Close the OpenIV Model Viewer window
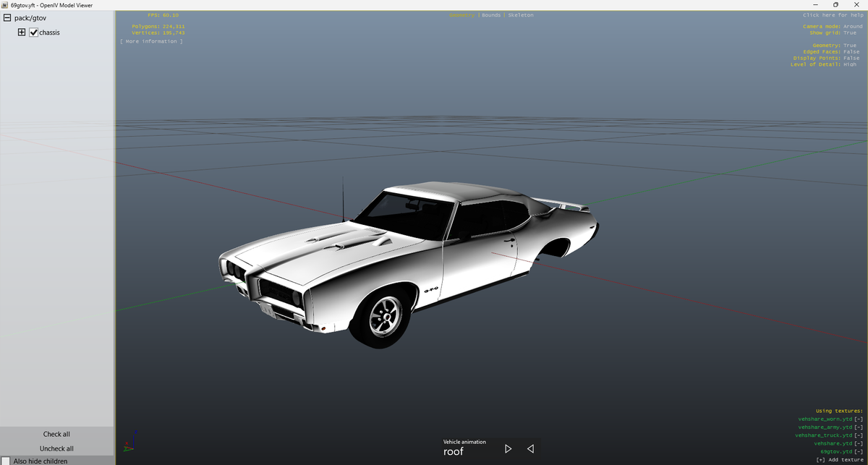The width and height of the screenshot is (868, 465). pos(856,5)
